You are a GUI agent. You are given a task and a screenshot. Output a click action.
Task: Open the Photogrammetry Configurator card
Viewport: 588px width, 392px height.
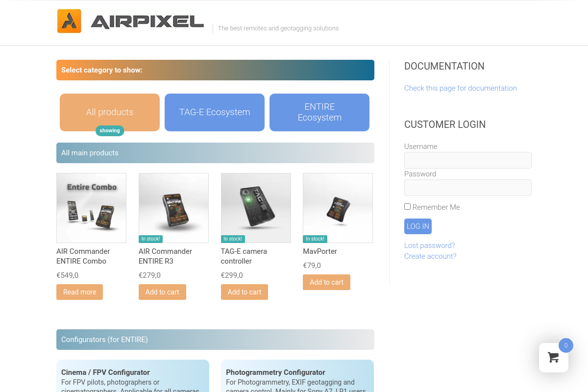297,376
